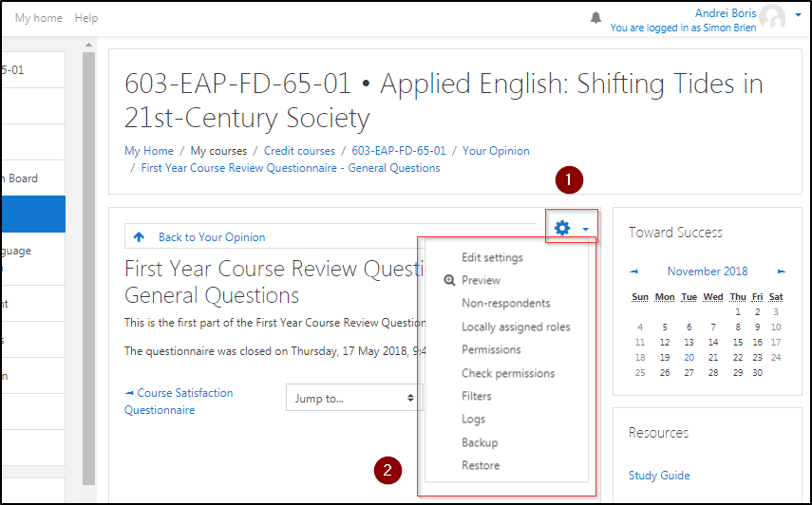Click the user profile avatar
812x505 pixels.
(773, 18)
